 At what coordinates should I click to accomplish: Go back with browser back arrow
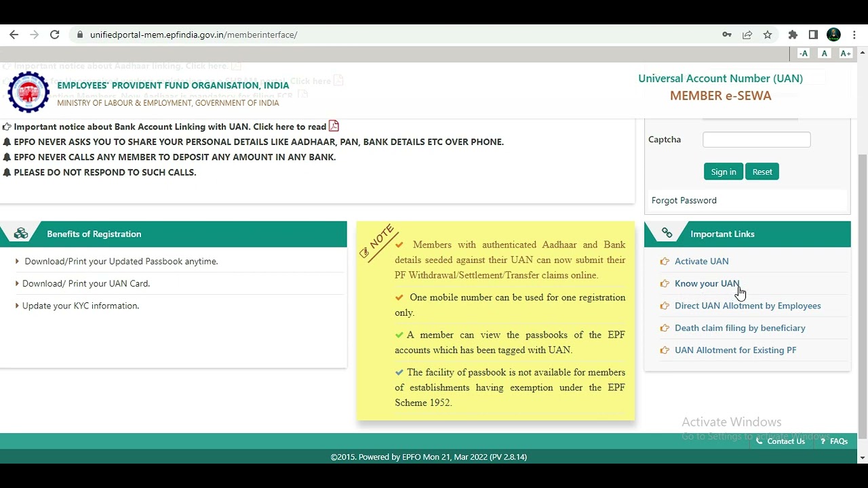pyautogui.click(x=14, y=35)
